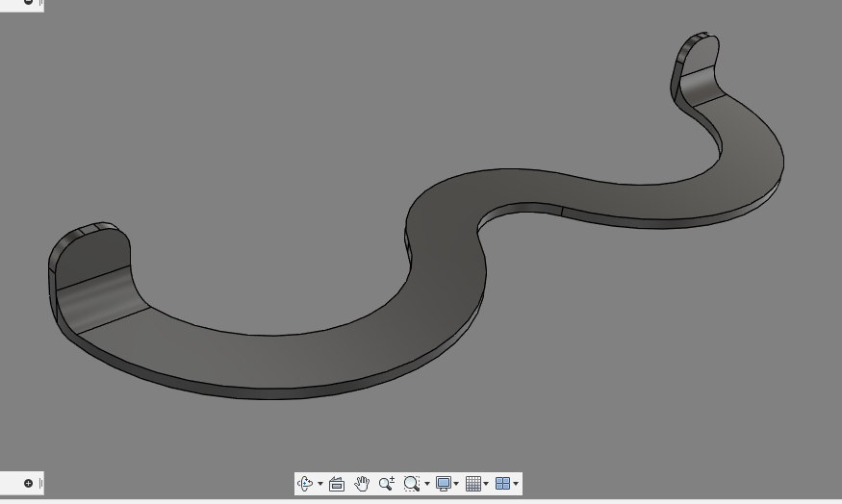Select the Pan hand tool
Image resolution: width=842 pixels, height=504 pixels.
pyautogui.click(x=362, y=484)
